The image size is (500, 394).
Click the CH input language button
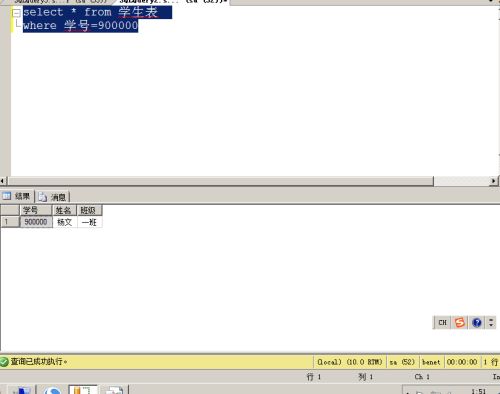click(x=442, y=323)
